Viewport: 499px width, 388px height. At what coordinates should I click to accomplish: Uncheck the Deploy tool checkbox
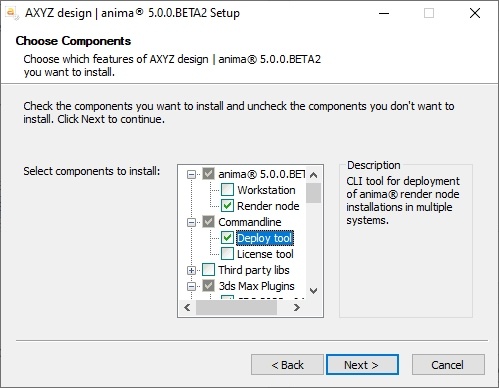point(227,238)
